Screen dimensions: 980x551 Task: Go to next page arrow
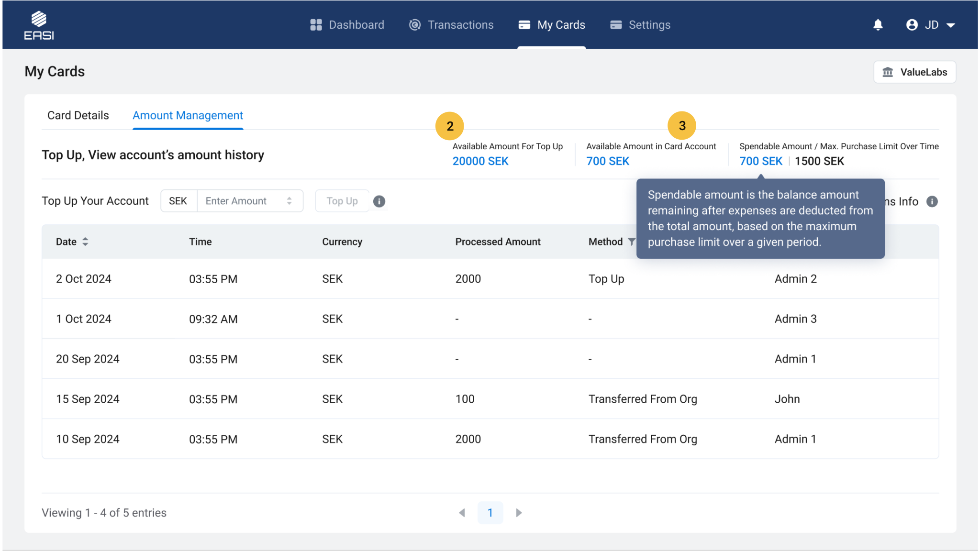pos(519,513)
